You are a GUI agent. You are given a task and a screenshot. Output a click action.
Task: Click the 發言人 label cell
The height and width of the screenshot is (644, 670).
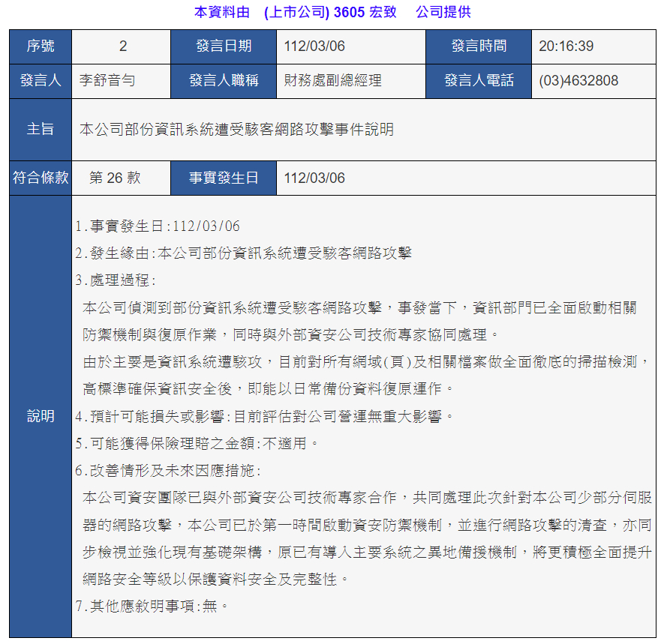pos(41,81)
